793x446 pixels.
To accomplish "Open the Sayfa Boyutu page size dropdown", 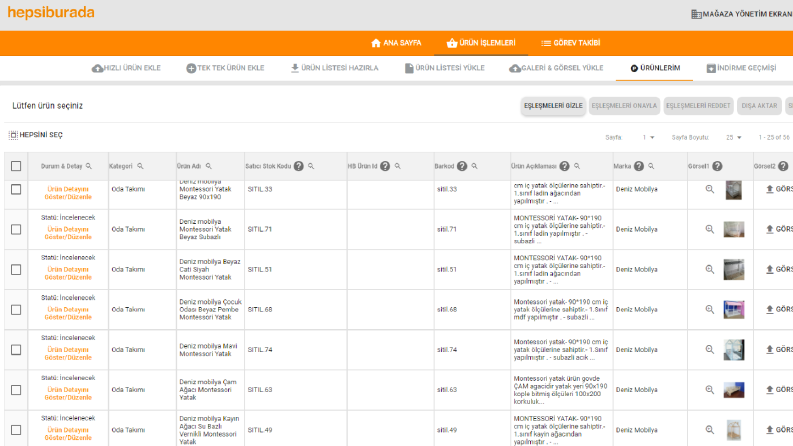I will (734, 138).
